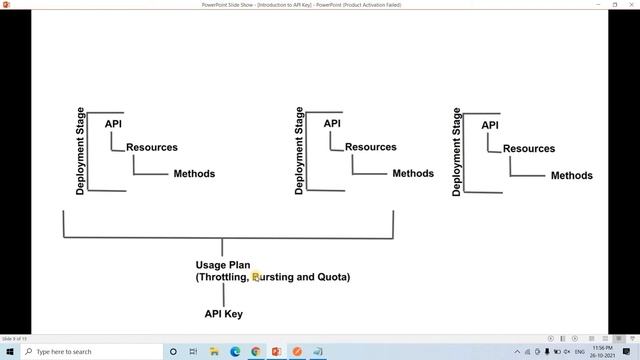Switch to Google Chrome in the taskbar
Image resolution: width=640 pixels, height=360 pixels.
(256, 351)
